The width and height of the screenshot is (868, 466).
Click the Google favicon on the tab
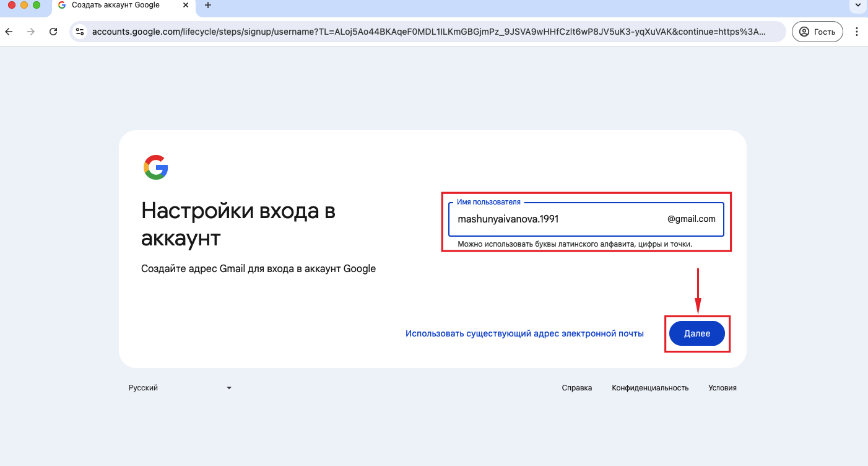pyautogui.click(x=62, y=5)
